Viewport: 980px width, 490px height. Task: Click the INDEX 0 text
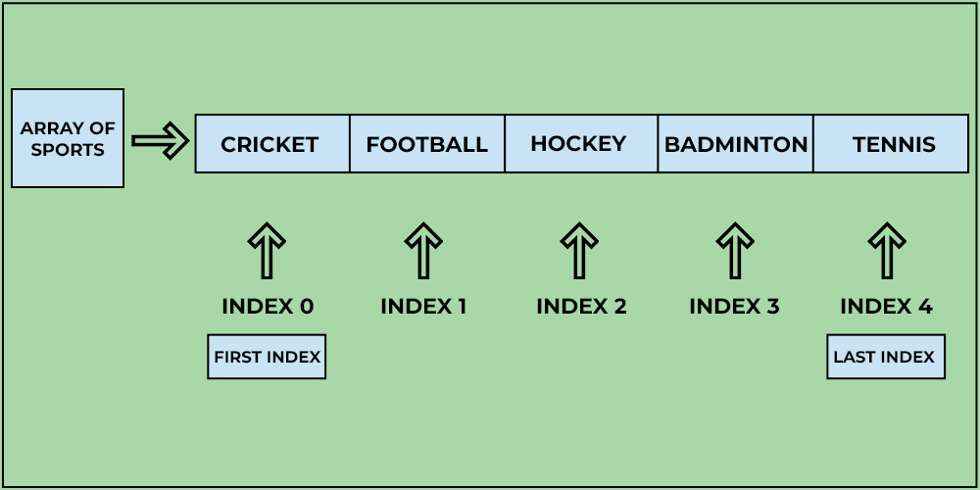tap(268, 306)
